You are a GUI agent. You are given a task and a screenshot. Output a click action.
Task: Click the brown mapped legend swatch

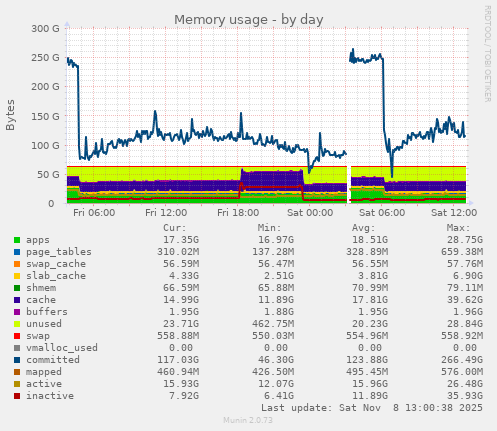[17, 372]
